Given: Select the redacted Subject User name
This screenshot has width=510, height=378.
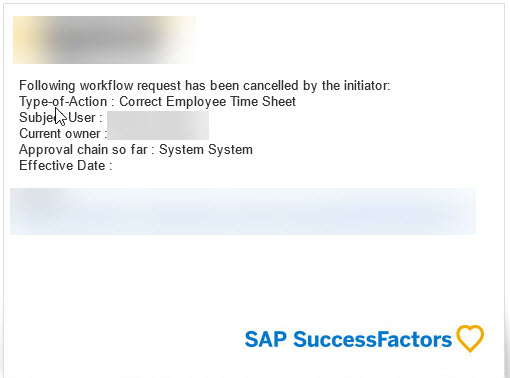Looking at the screenshot, I should 158,118.
